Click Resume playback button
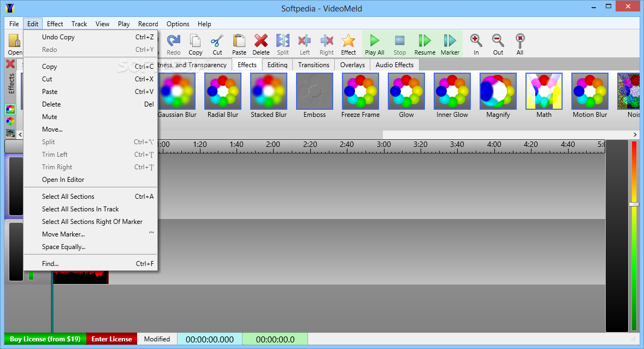644x349 pixels. click(424, 44)
